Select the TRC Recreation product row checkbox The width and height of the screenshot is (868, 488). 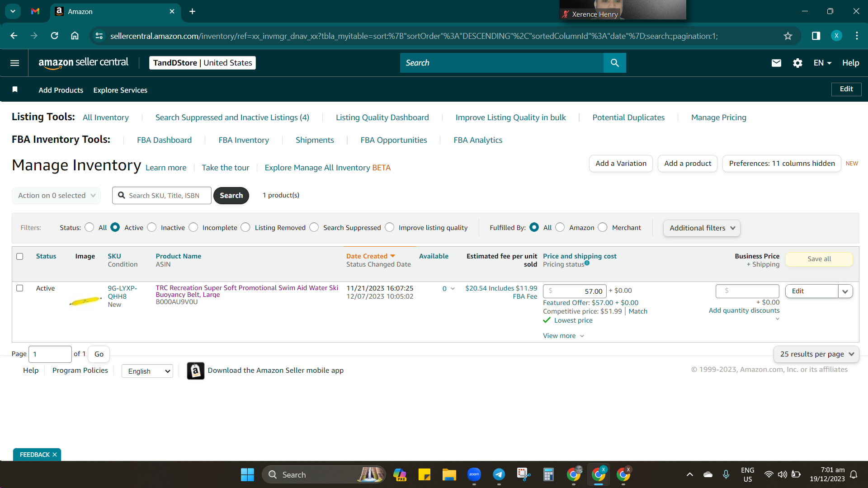tap(20, 288)
